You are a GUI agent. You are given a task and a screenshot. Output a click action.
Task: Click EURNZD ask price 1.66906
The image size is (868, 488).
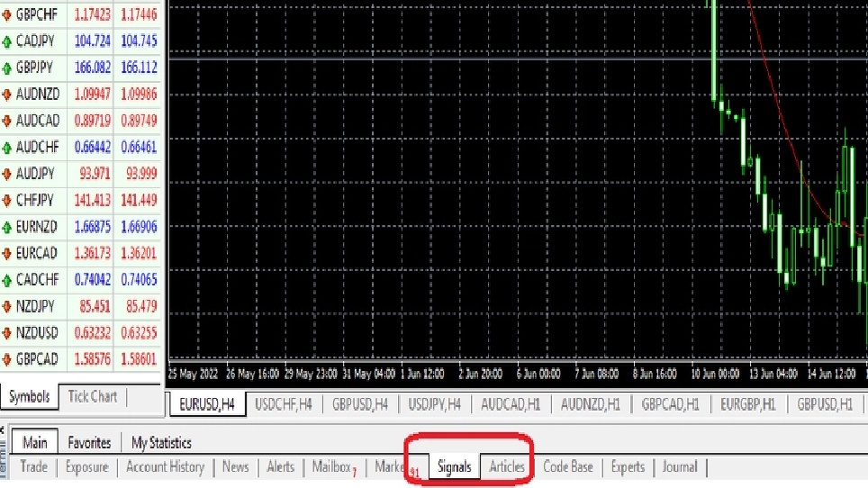[x=139, y=227]
